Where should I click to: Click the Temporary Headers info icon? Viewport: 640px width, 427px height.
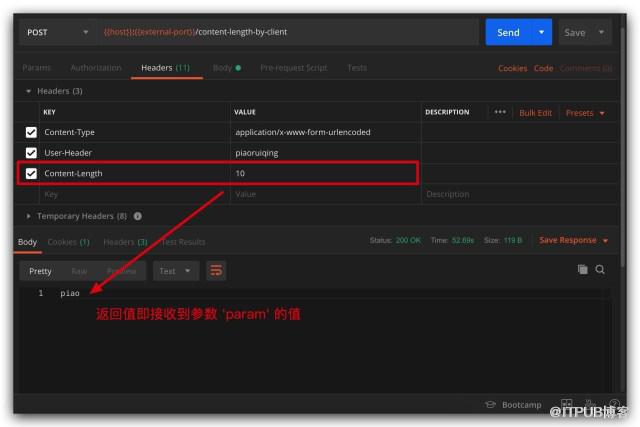(x=138, y=216)
